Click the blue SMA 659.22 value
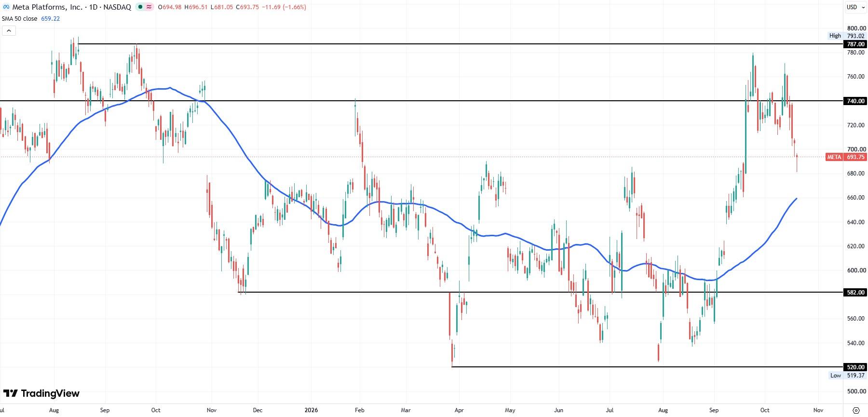 [51, 19]
